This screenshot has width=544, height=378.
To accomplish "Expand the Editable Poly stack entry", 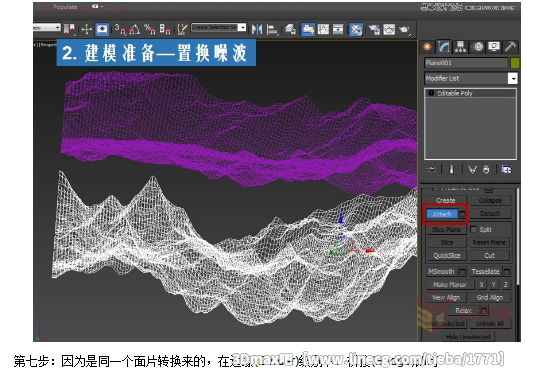I will coord(431,93).
